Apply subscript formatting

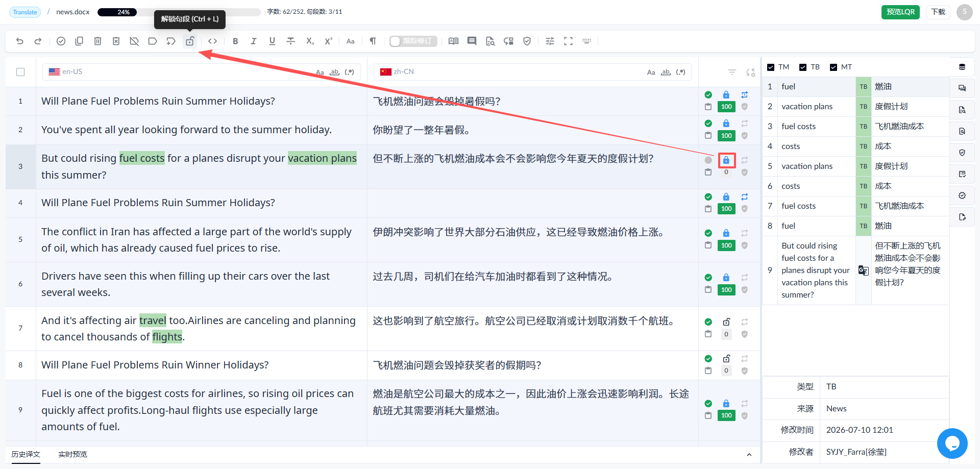coord(310,41)
